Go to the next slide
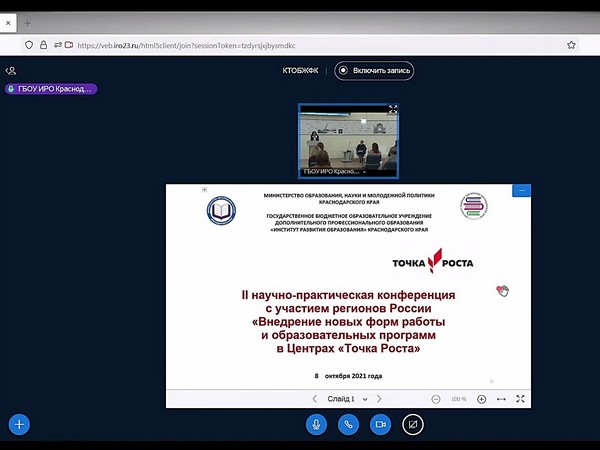The width and height of the screenshot is (600, 450). [379, 399]
